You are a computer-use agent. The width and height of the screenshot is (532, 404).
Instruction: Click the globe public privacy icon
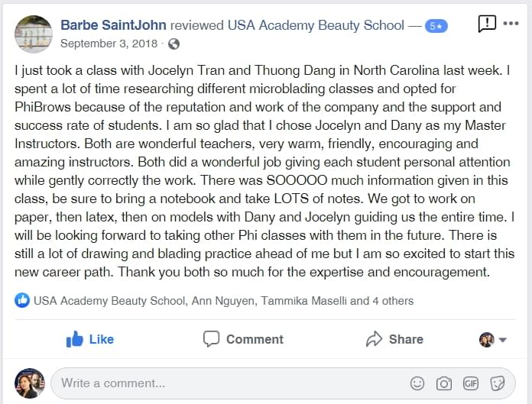point(174,44)
